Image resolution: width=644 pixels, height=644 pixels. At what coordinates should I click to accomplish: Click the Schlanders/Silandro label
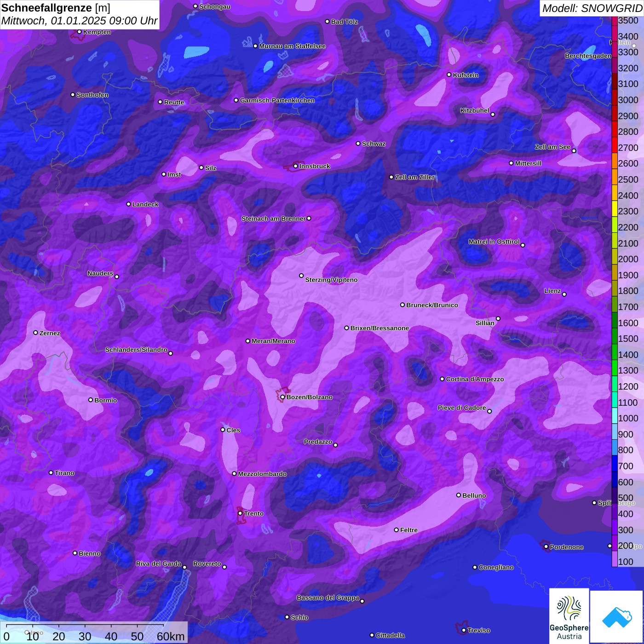(136, 350)
